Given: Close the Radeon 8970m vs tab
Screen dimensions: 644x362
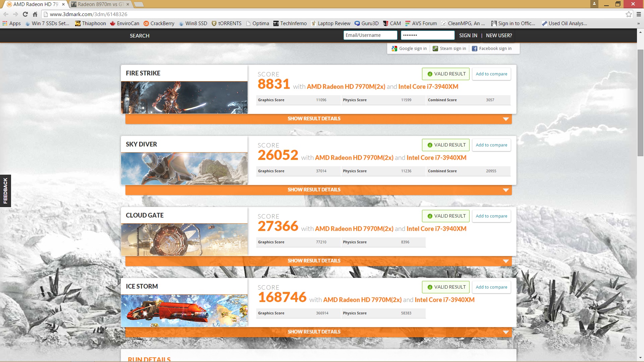Looking at the screenshot, I should pyautogui.click(x=127, y=4).
